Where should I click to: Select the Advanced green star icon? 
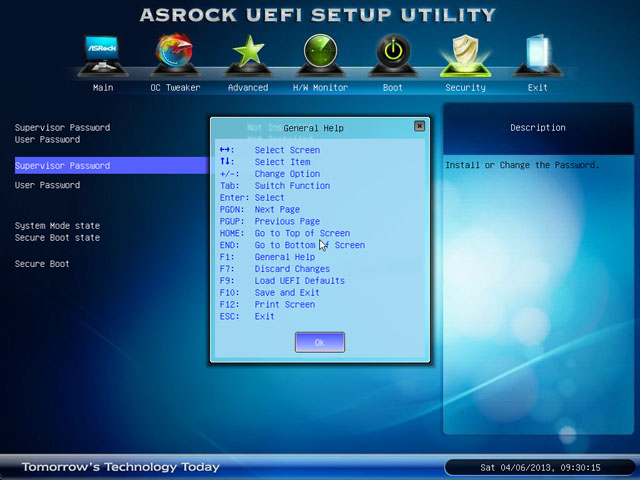pyautogui.click(x=248, y=56)
